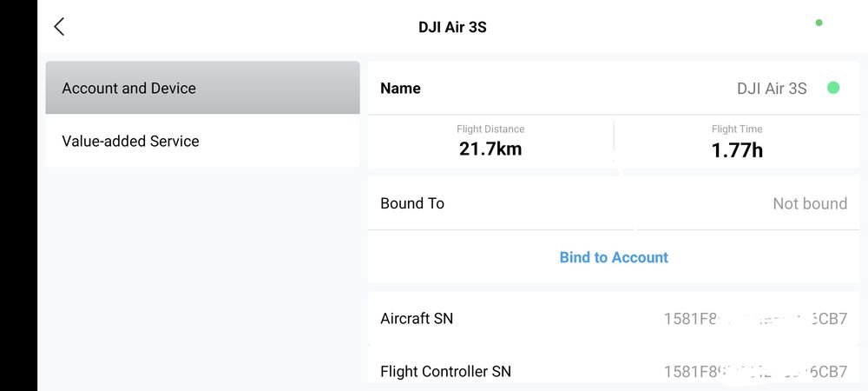Click empty sidebar area below Value-added Service
Screen dimensions: 868x391
202,278
